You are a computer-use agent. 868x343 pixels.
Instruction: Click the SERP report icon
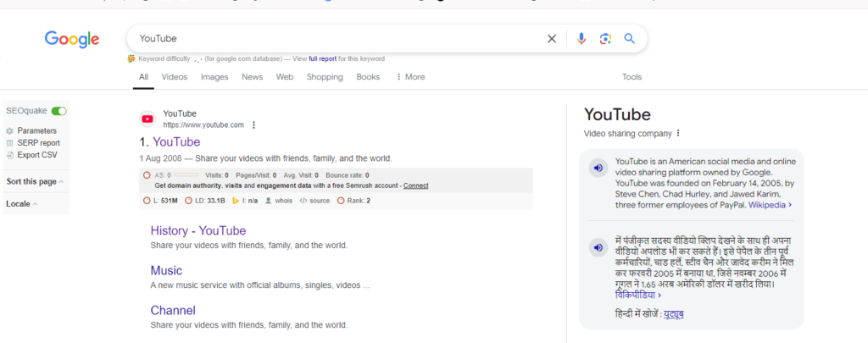point(9,143)
